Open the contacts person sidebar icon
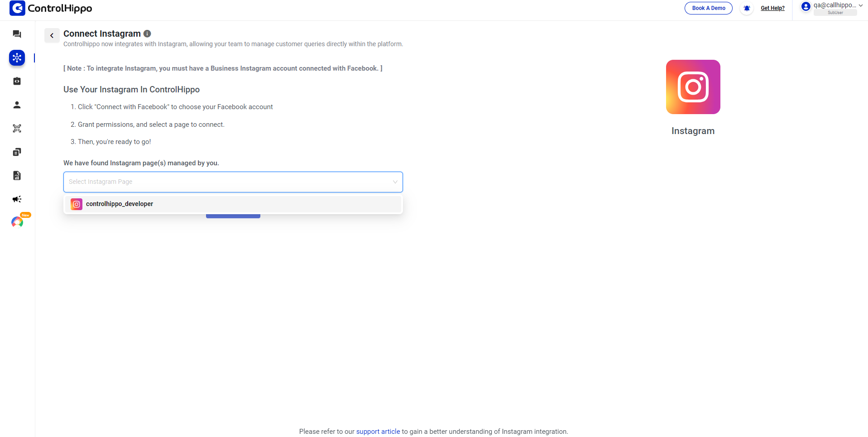 click(17, 105)
